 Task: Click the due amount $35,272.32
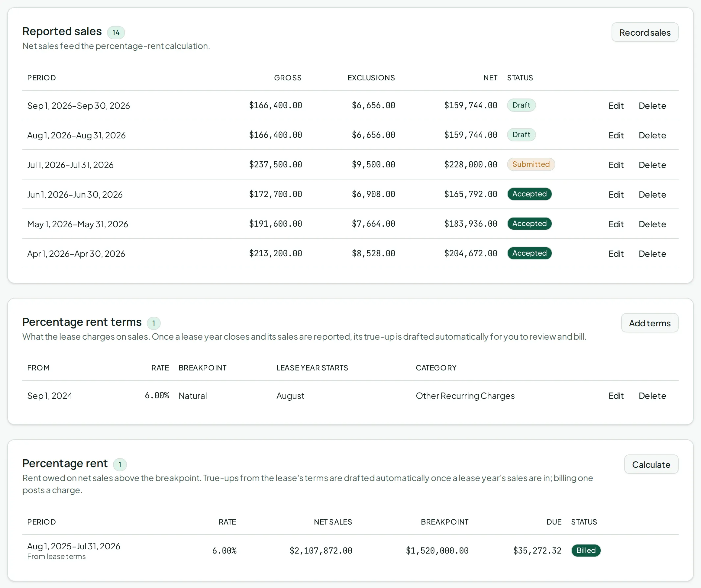537,551
